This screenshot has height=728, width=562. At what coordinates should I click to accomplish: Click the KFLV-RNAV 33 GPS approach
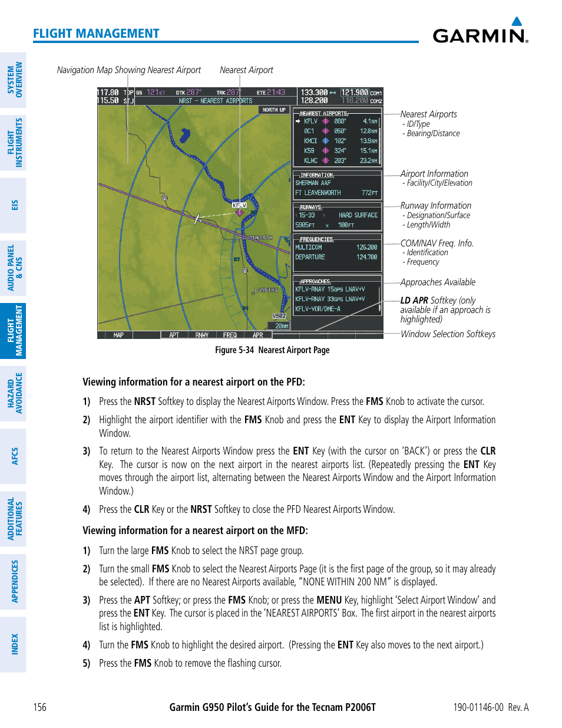pyautogui.click(x=330, y=299)
